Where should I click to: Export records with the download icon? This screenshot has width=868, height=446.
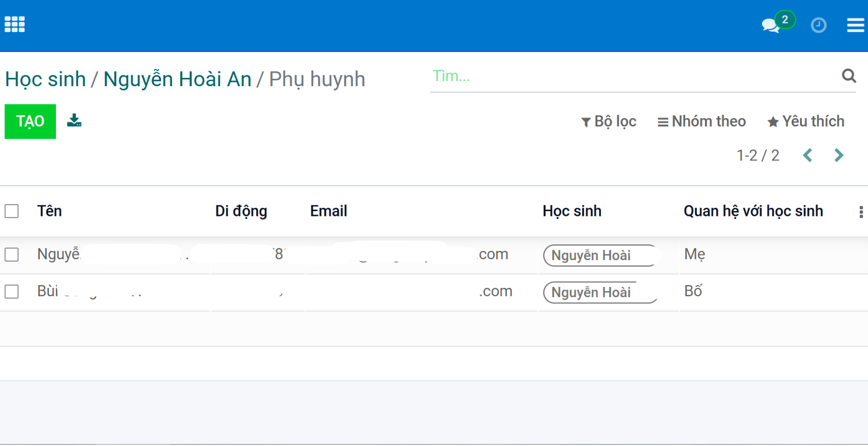74,121
